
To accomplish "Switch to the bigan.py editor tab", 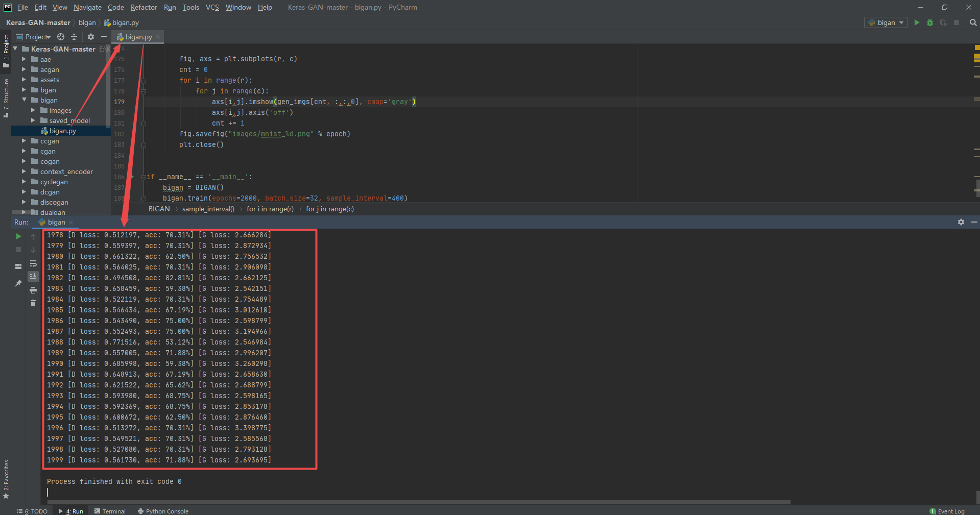I will click(x=138, y=37).
